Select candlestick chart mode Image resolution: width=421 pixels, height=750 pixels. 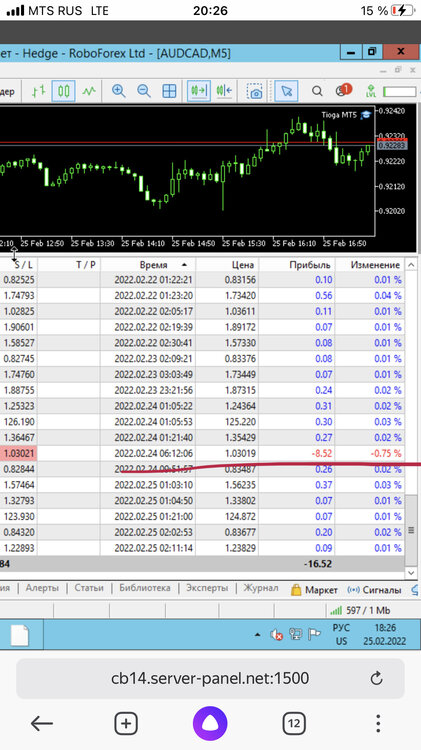(64, 90)
